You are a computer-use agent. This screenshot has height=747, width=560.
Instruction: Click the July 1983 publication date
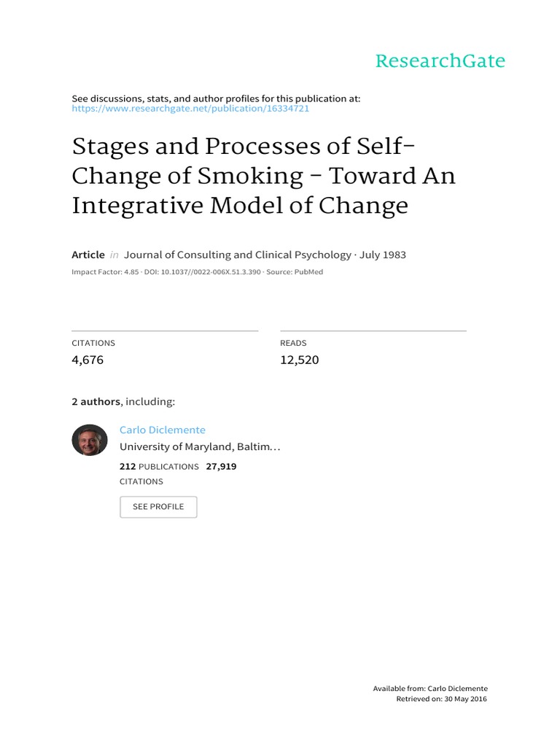tap(383, 255)
